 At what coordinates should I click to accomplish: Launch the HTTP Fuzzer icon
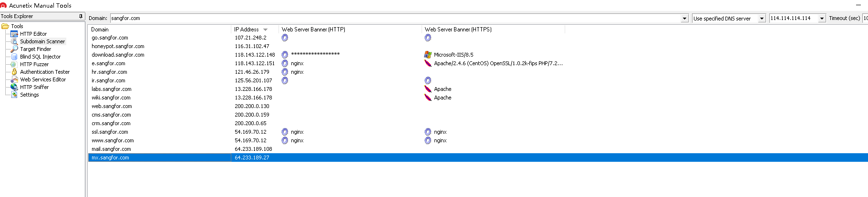click(x=14, y=64)
